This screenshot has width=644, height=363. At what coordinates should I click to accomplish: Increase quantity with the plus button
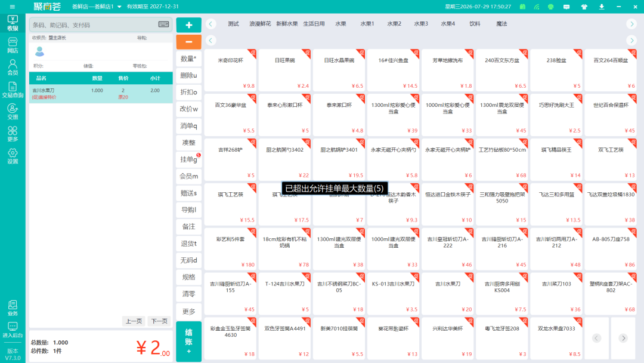[x=189, y=25]
